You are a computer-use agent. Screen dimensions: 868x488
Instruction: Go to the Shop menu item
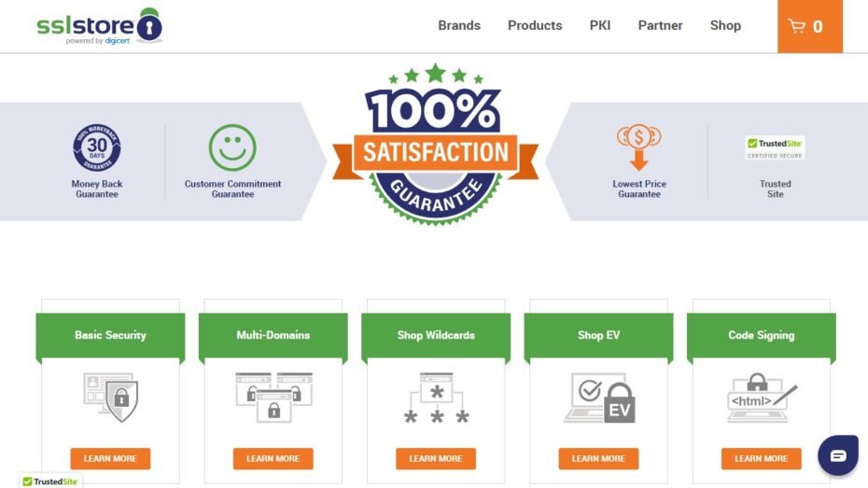pos(725,26)
